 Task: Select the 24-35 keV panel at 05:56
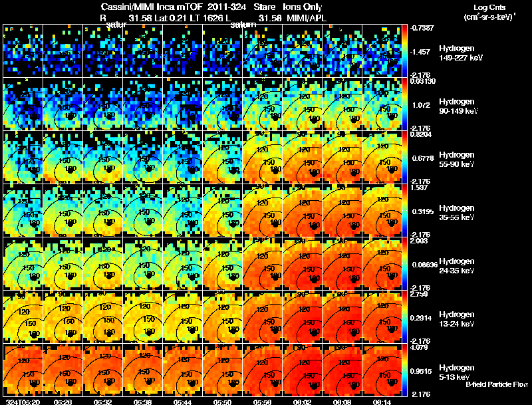[263, 263]
